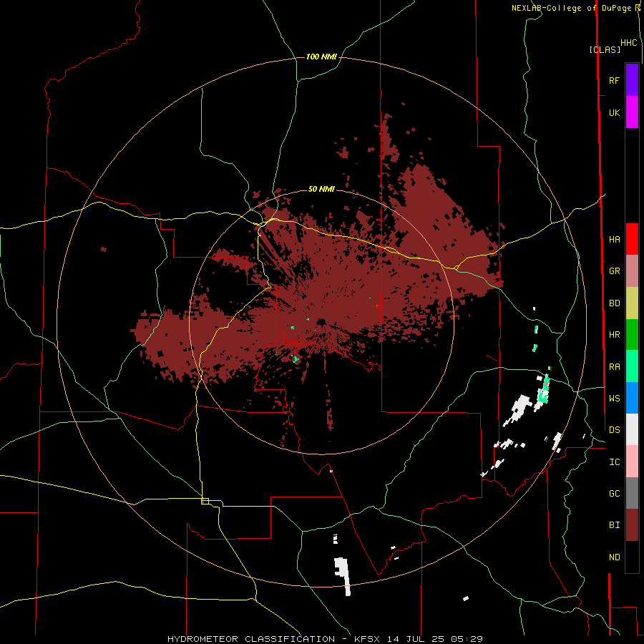Click the 'HA' legend label
644x644 pixels.
tap(614, 240)
